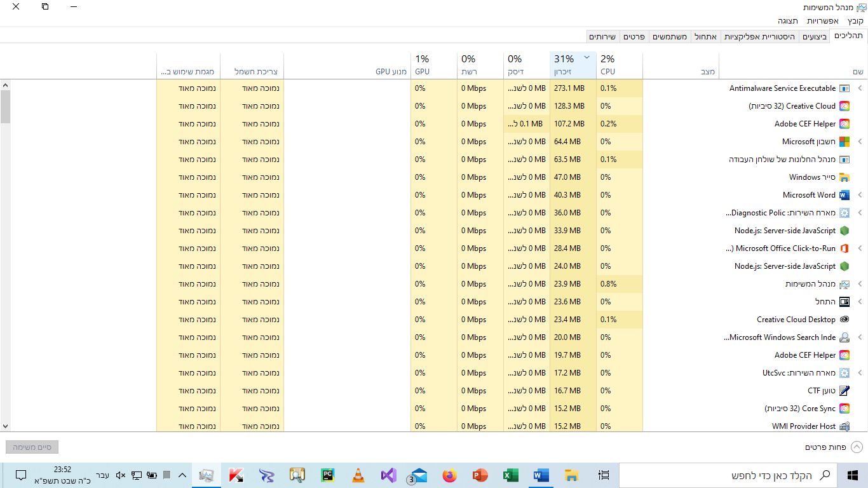Click Fewer details (פחות פרטים) button

point(834,447)
